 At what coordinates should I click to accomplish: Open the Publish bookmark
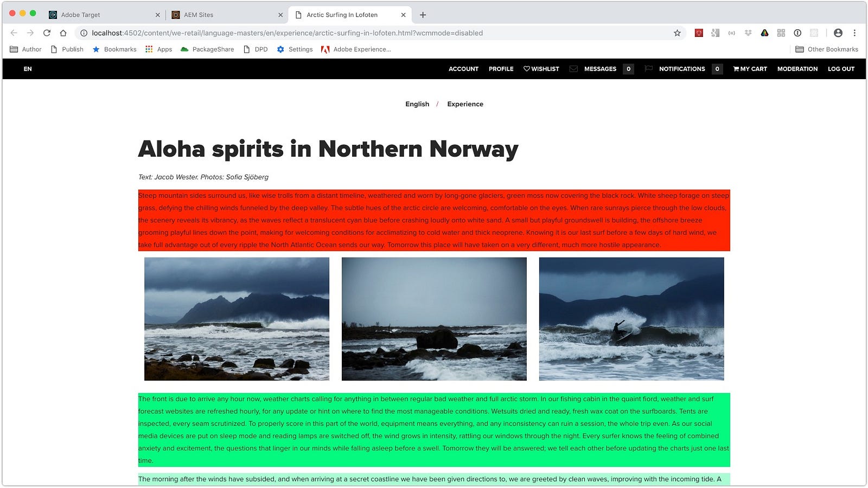pyautogui.click(x=67, y=49)
